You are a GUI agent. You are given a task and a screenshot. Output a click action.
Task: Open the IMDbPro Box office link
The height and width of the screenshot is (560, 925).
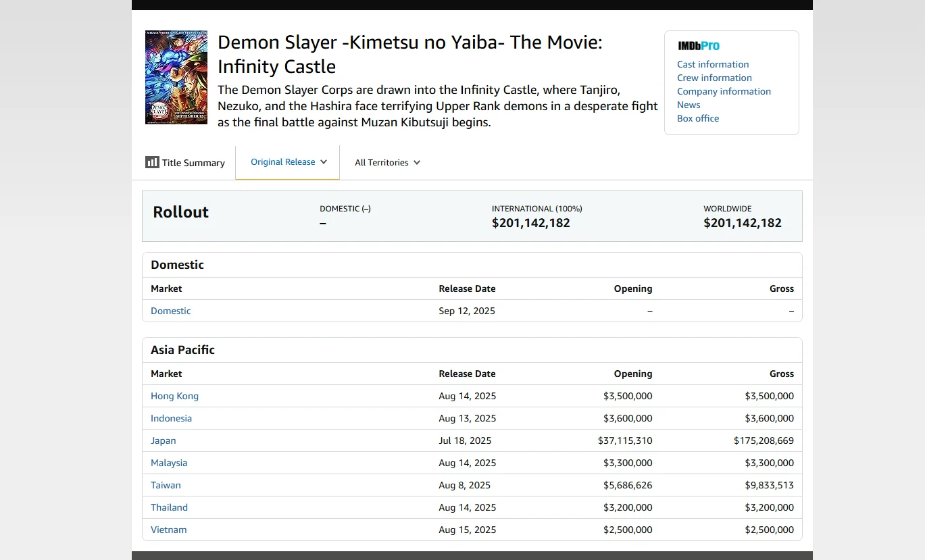pos(698,118)
